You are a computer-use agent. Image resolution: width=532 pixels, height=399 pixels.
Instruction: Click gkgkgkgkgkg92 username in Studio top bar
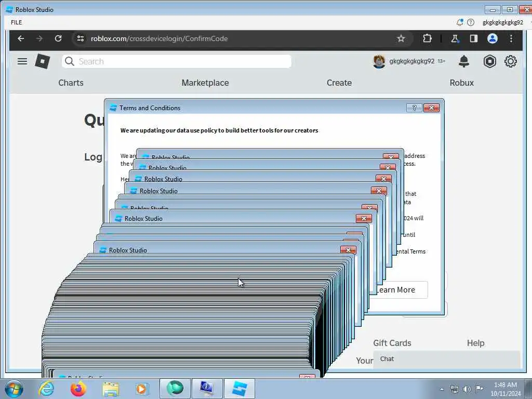502,22
